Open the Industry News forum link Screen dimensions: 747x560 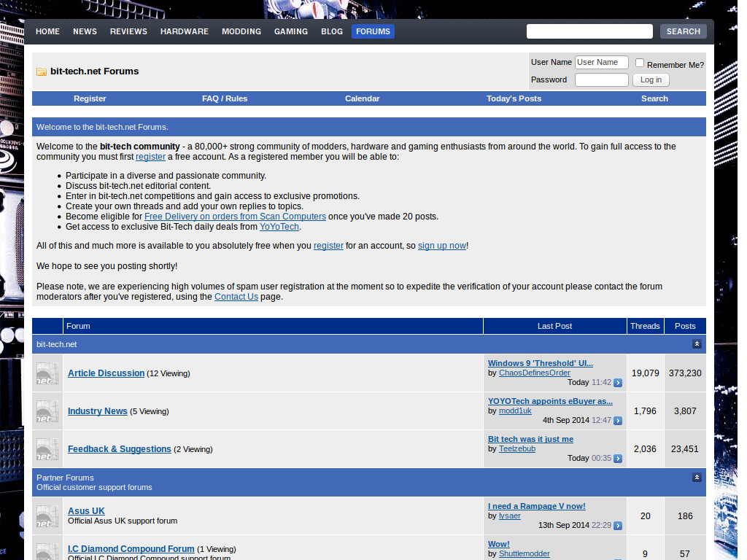click(x=98, y=411)
